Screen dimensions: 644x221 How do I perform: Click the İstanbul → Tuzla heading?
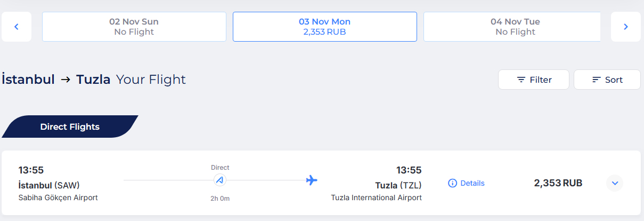(56, 80)
